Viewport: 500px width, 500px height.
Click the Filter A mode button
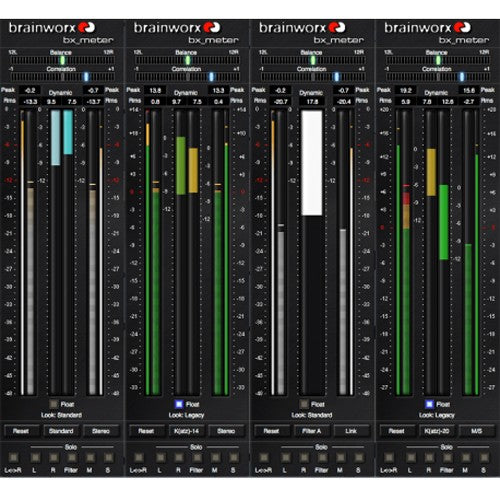(312, 431)
